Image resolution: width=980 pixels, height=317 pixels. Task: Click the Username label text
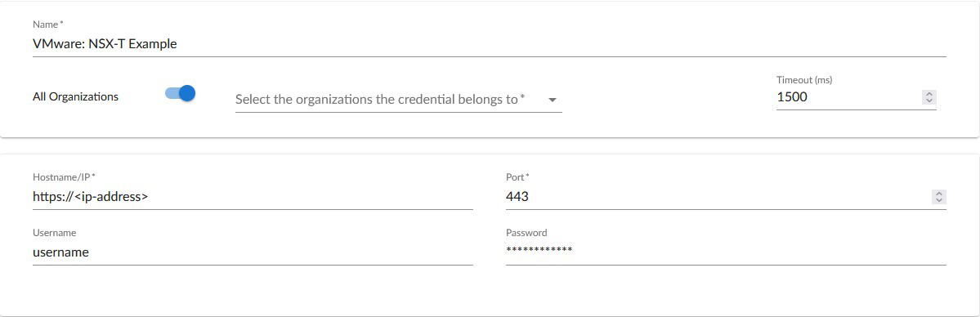pos(55,233)
